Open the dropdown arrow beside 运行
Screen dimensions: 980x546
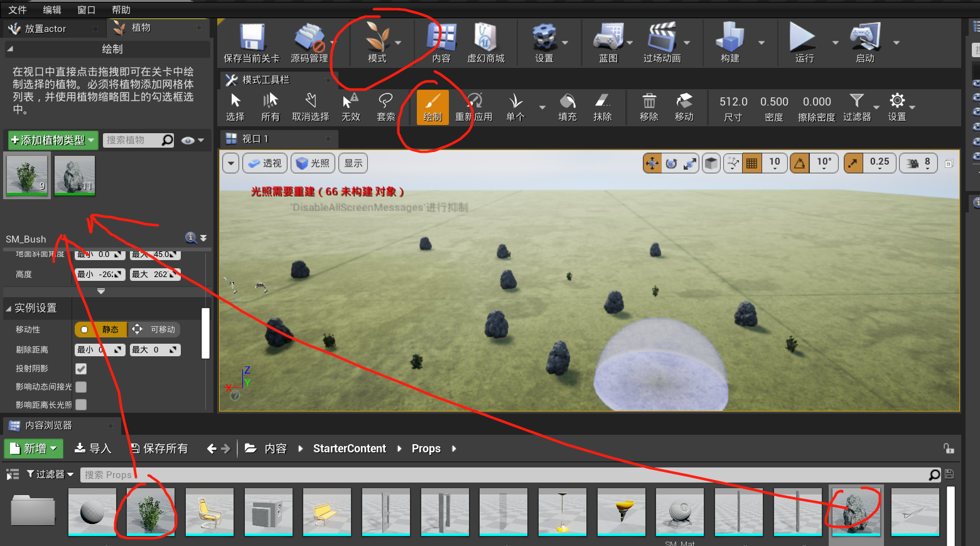[x=836, y=43]
